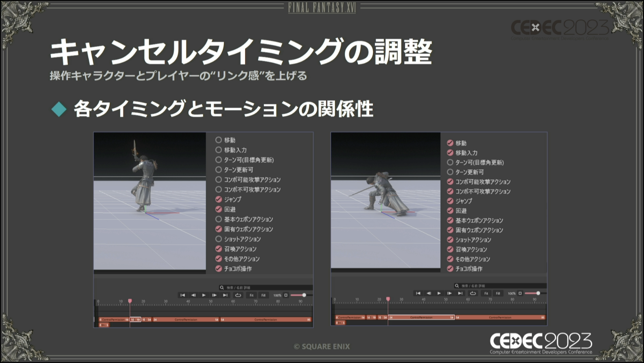This screenshot has width=644, height=363.
Task: Uncheck チョコボ操作 in the right panel
Action: point(450,269)
